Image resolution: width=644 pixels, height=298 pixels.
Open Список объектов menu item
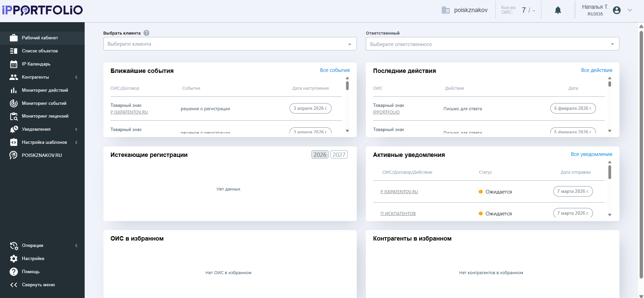coord(40,51)
